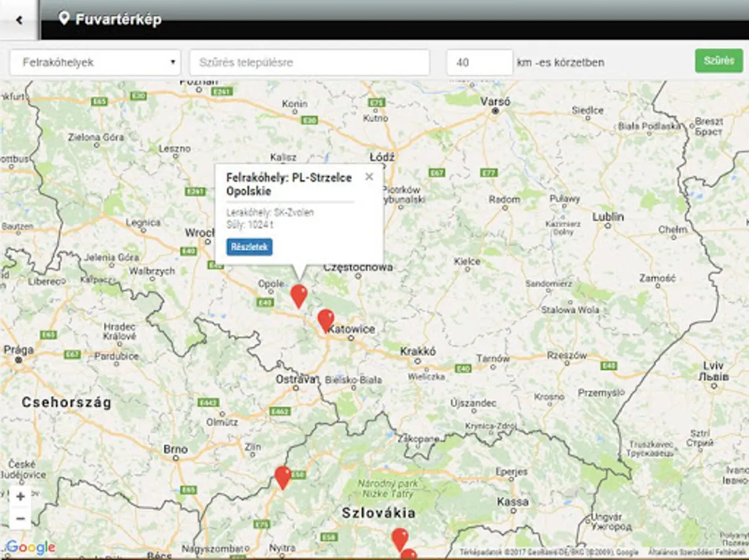Click the popup title Felrakóhely: PL-Strzelce Opolskie
The height and width of the screenshot is (560, 749).
tap(289, 185)
